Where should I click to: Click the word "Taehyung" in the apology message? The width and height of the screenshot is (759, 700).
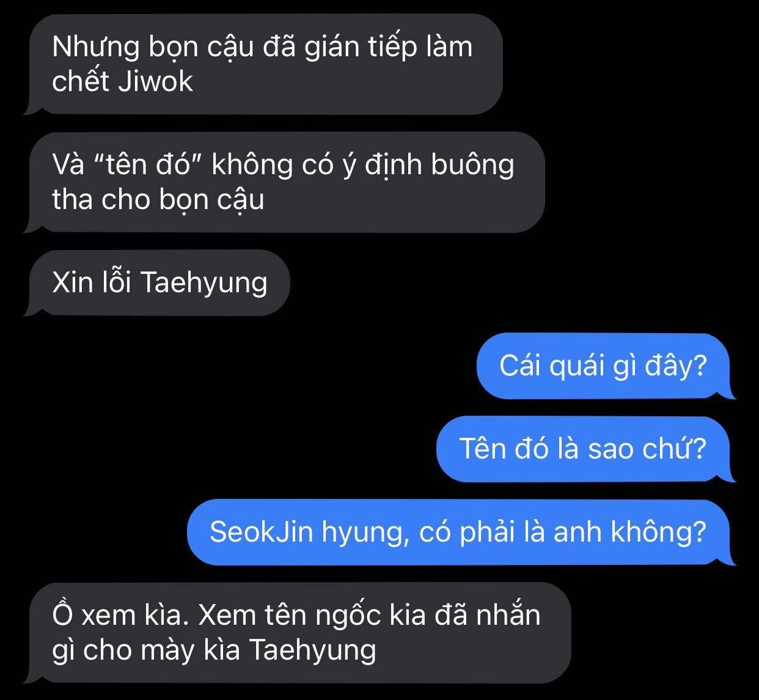click(204, 282)
